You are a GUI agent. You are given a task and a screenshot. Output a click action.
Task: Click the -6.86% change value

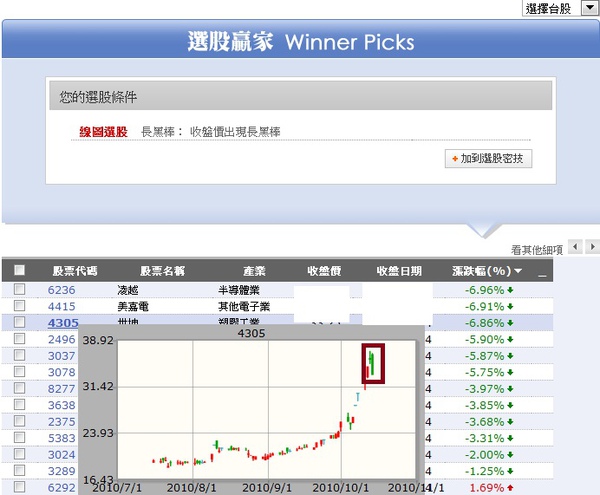pos(484,323)
